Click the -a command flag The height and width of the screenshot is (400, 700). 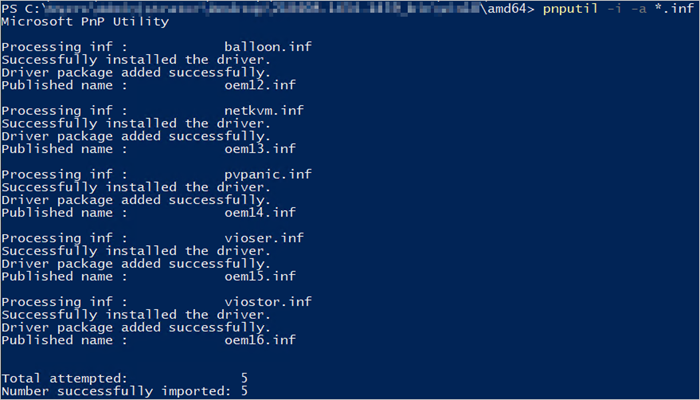coord(638,9)
